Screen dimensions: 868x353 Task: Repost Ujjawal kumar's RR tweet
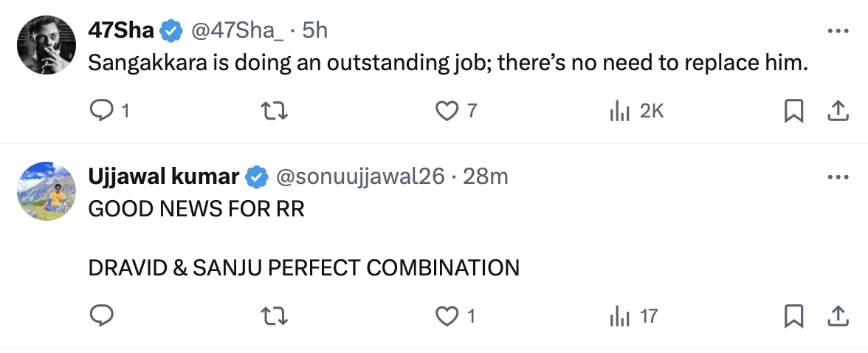tap(275, 316)
